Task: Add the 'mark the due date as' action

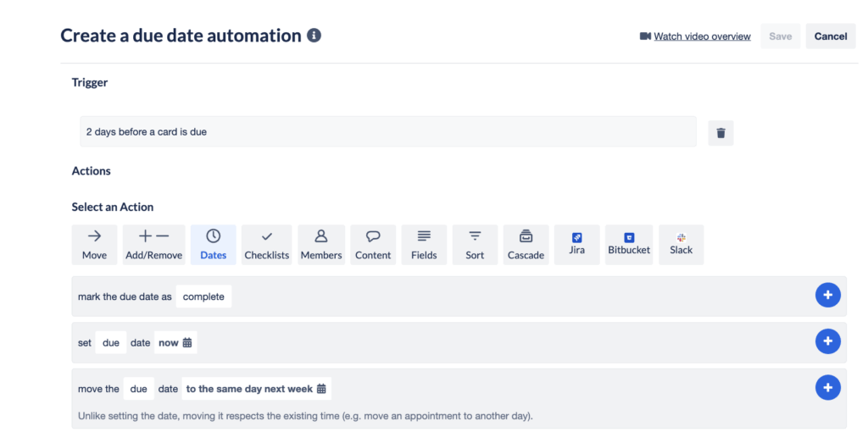Action: point(827,296)
